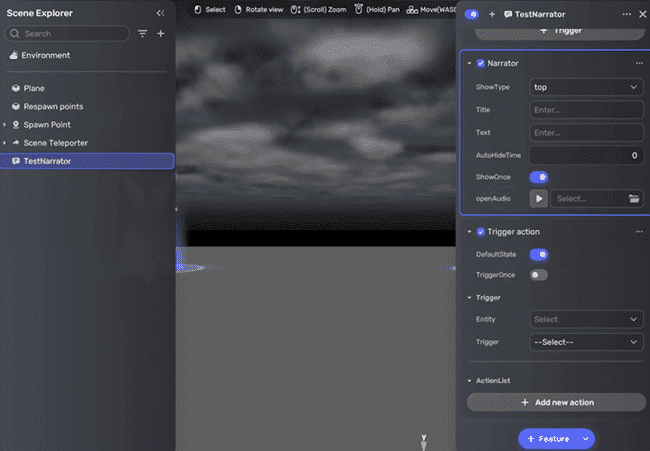Screen dimensions: 650x451
Task: Enable the TriggerOnce switch
Action: pos(538,275)
